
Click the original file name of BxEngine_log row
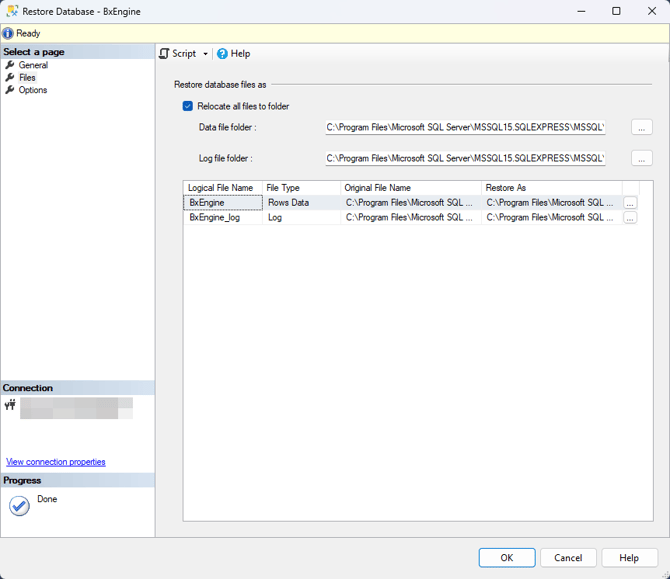411,217
